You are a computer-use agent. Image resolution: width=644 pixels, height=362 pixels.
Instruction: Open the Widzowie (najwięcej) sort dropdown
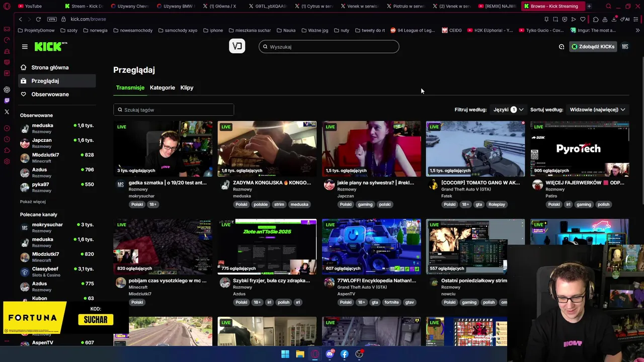[597, 110]
